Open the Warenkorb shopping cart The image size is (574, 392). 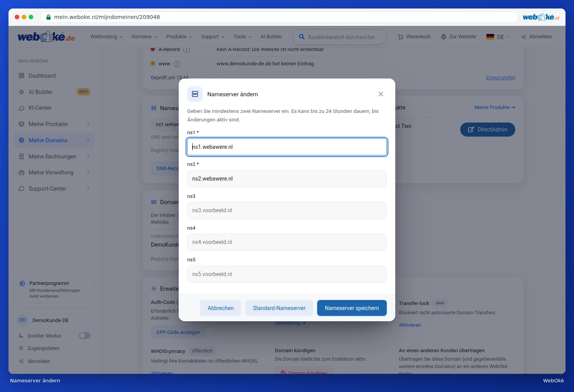414,37
